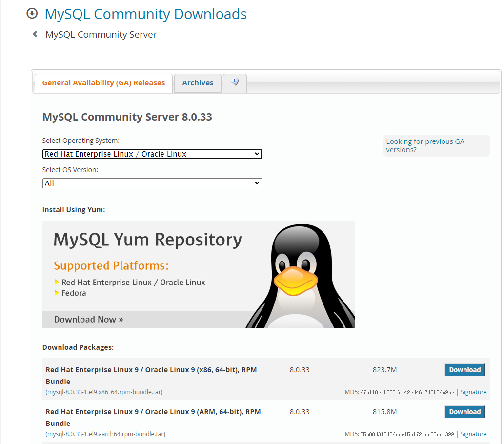
Task: Click the 823.7M file size value
Action: click(x=385, y=370)
